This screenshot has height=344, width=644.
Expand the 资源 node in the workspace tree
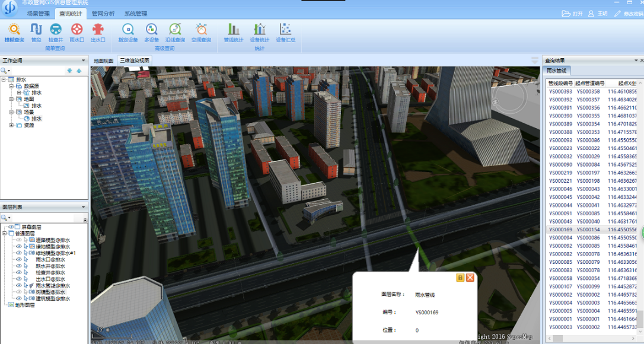click(x=11, y=125)
